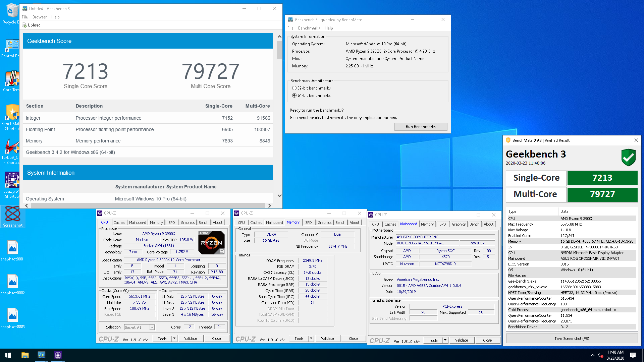644x362 pixels.
Task: Open the Recycle Bin desktop icon
Action: tap(12, 13)
